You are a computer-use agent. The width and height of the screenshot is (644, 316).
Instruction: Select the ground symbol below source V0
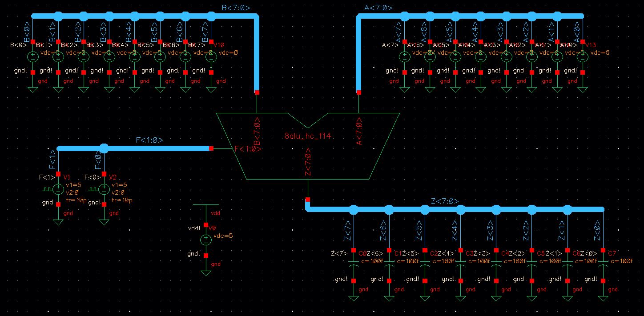point(206,271)
